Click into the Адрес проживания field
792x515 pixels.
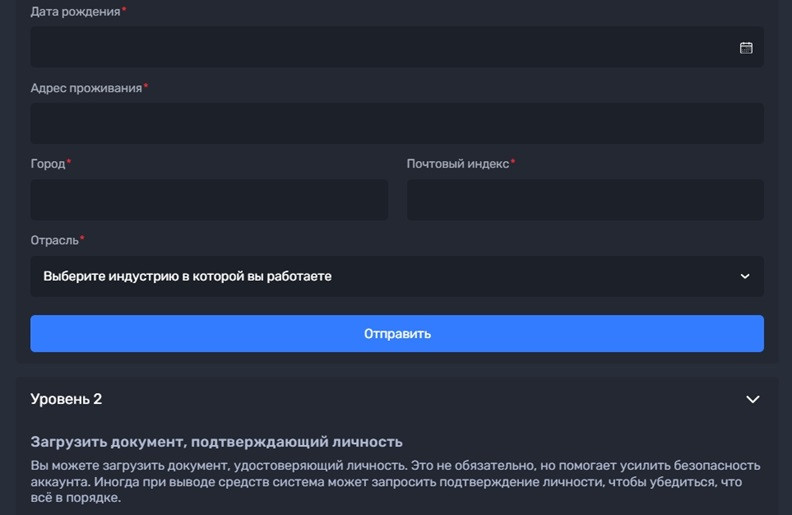tap(397, 123)
